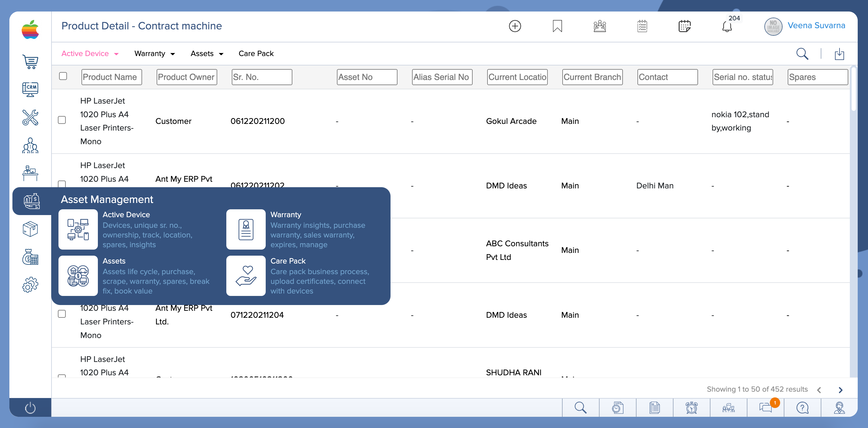Screen dimensions: 868x428
Task: Click the Product Owner filter field
Action: tap(187, 77)
